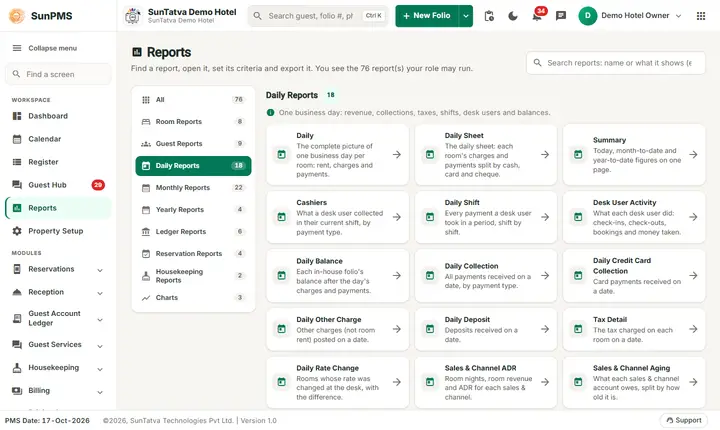Select the Yearly Reports category
The height and width of the screenshot is (430, 720).
coord(193,209)
